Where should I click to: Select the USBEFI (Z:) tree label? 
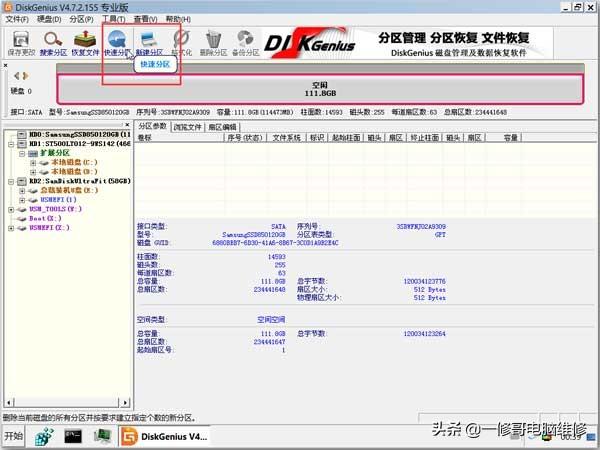(49, 228)
